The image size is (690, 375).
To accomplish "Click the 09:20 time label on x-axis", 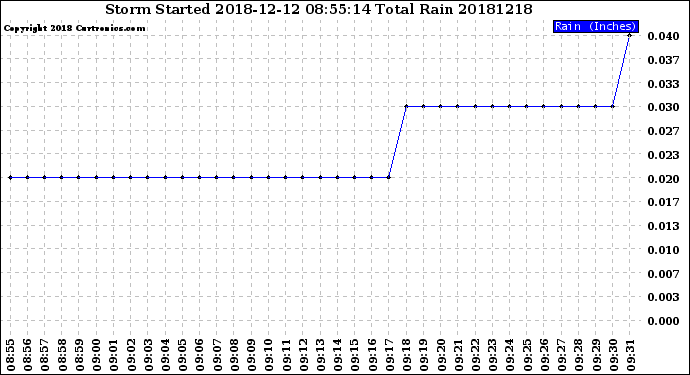I will click(441, 355).
